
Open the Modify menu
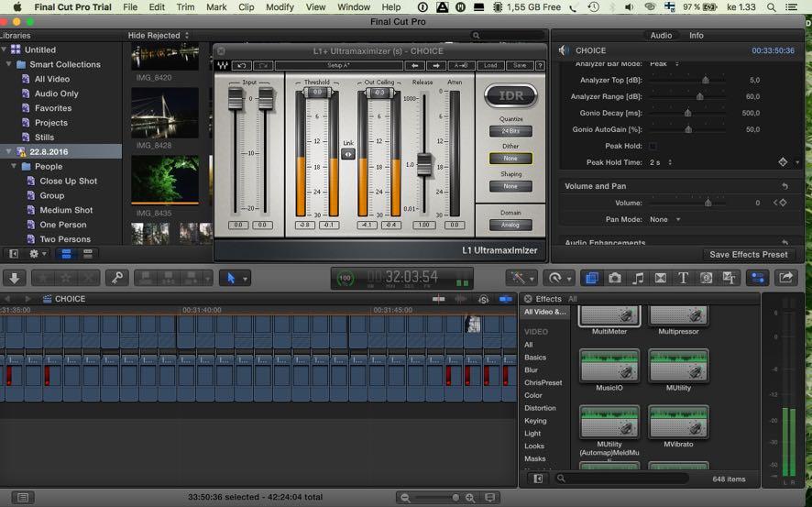click(280, 7)
